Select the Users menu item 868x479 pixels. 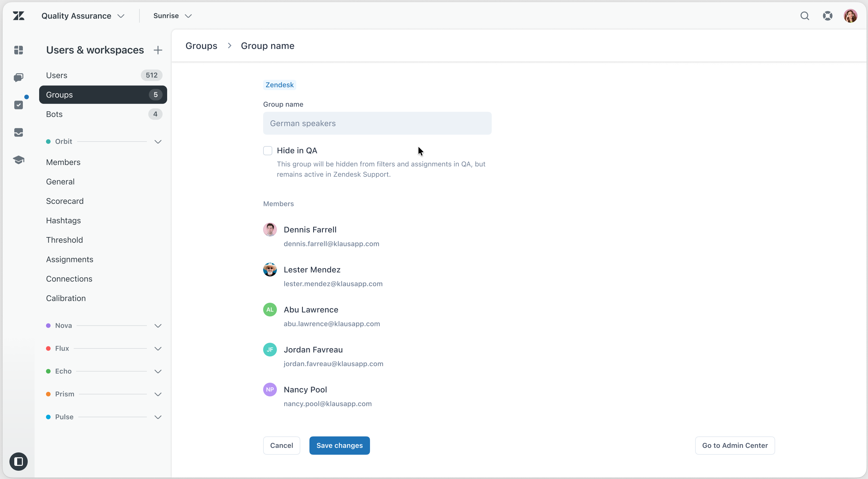click(57, 75)
